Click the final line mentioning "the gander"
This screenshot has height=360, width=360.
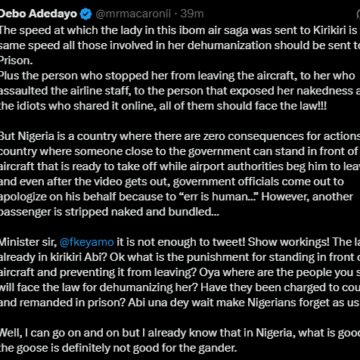118,348
